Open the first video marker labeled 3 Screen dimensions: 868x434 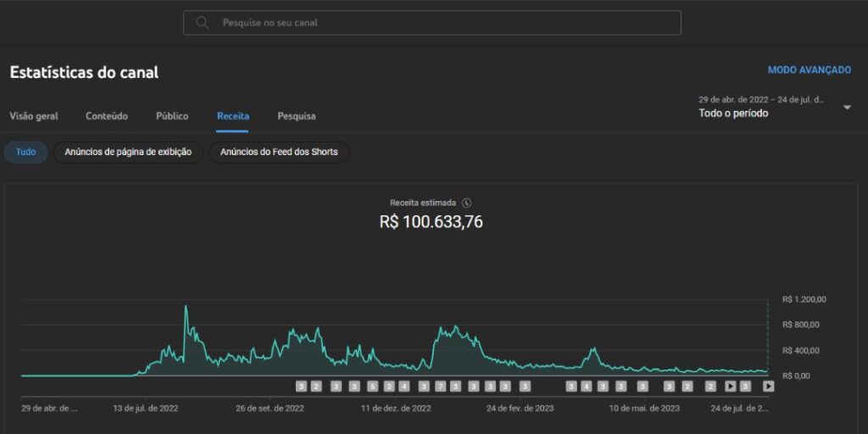(x=301, y=387)
